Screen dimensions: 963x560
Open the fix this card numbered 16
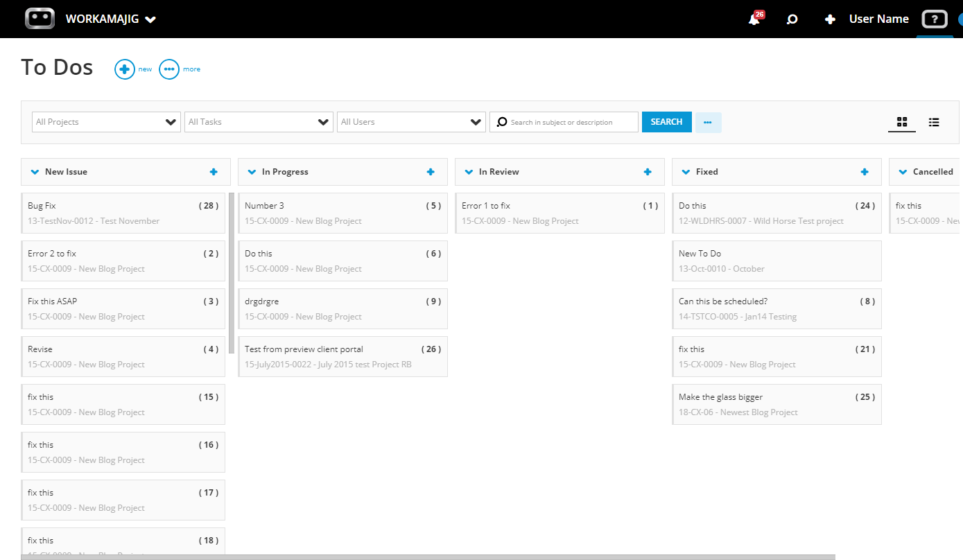(123, 452)
